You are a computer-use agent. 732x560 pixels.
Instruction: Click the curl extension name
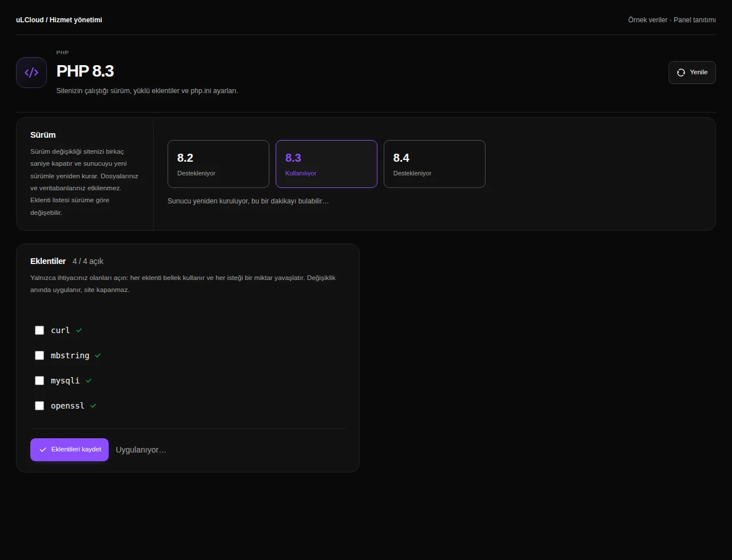[x=60, y=330]
